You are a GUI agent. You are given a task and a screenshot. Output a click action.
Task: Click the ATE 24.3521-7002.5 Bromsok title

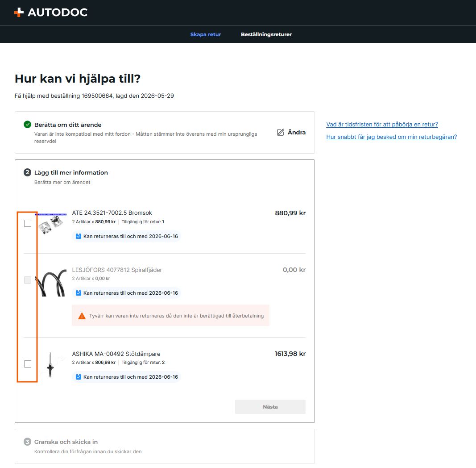pos(112,213)
